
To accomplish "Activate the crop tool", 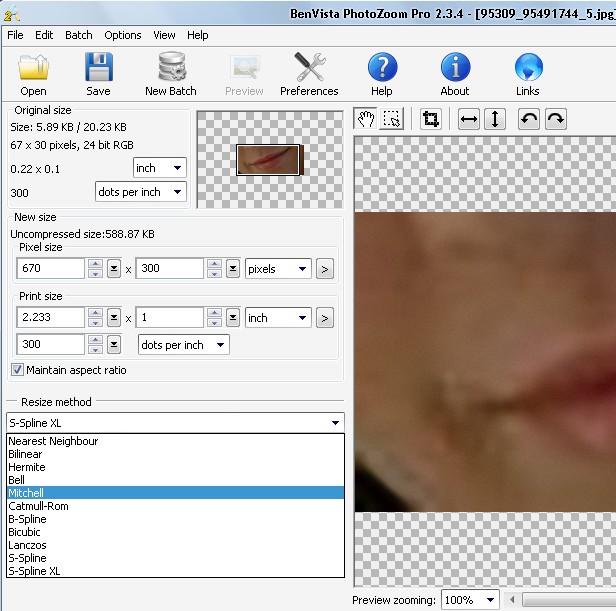I will click(431, 119).
